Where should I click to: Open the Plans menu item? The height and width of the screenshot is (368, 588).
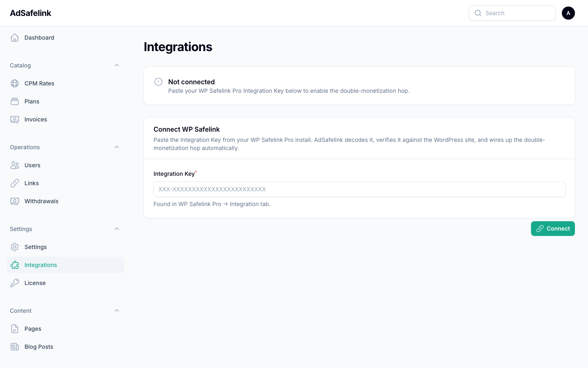point(65,101)
